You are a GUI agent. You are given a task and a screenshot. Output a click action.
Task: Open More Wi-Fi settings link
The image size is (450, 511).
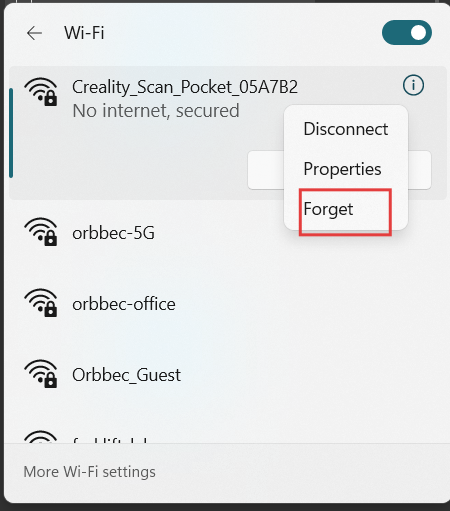(89, 472)
